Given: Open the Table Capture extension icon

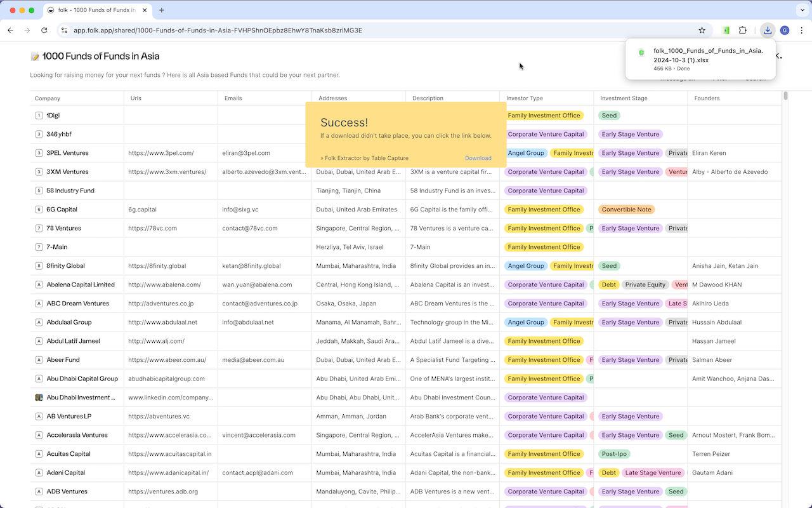Looking at the screenshot, I should pos(726,30).
